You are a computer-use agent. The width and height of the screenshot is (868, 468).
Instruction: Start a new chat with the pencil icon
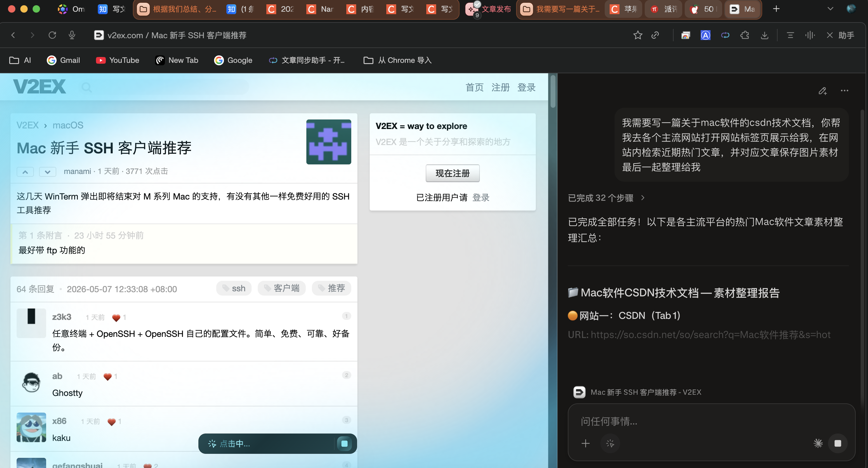click(x=822, y=91)
